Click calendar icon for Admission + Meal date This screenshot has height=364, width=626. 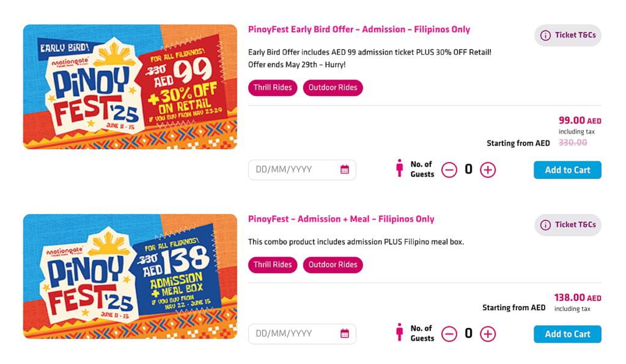(345, 333)
